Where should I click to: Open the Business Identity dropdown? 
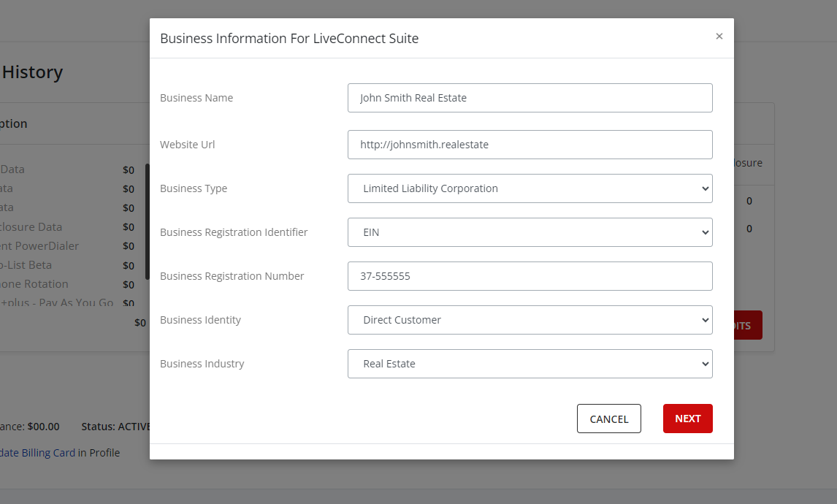tap(530, 320)
